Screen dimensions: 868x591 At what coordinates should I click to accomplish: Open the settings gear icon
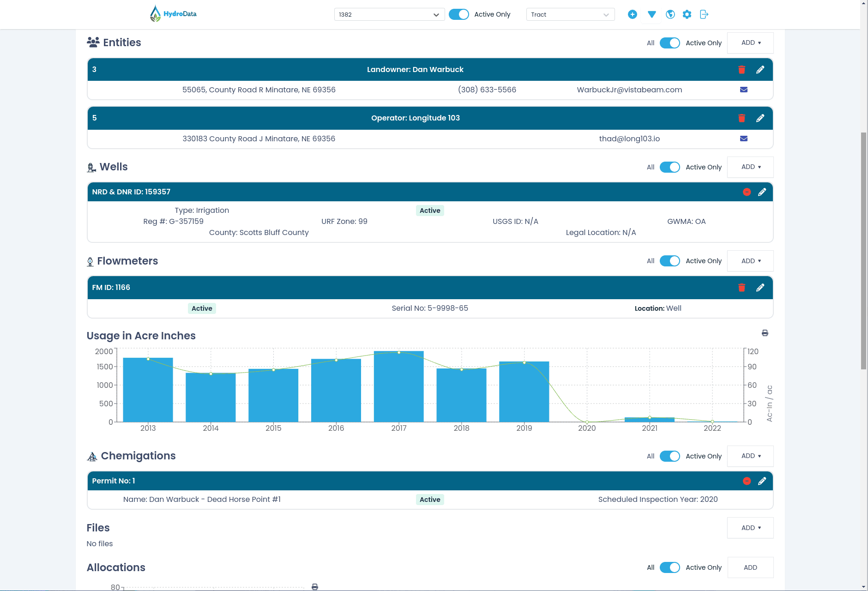pyautogui.click(x=687, y=14)
